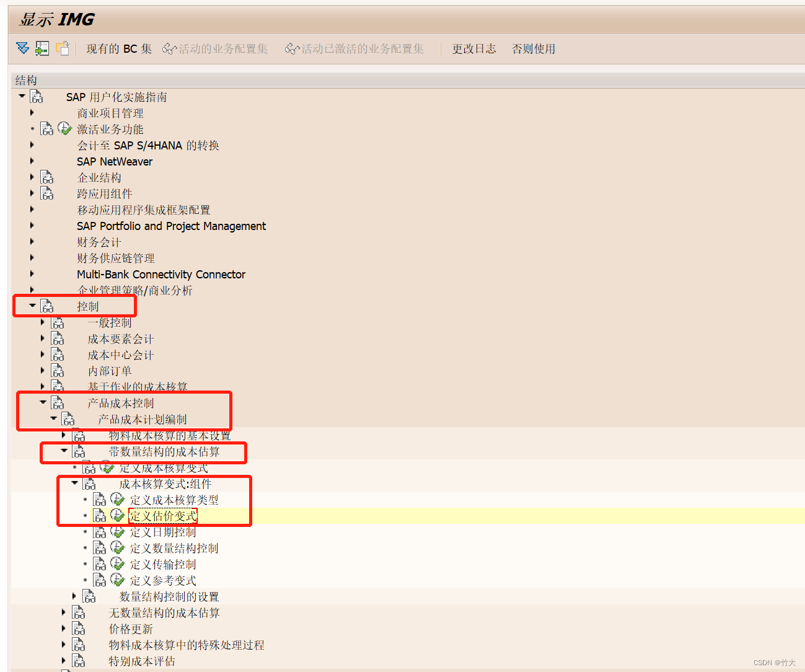
Task: Select 定义成本核算类型 text
Action: point(174,500)
